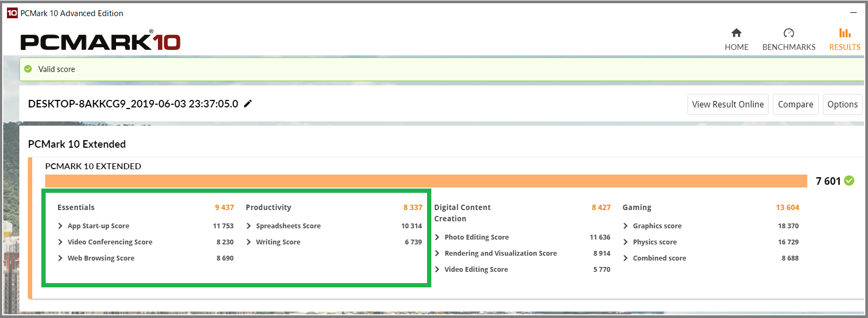The width and height of the screenshot is (868, 318).
Task: Select the Productivity heading
Action: 269,207
